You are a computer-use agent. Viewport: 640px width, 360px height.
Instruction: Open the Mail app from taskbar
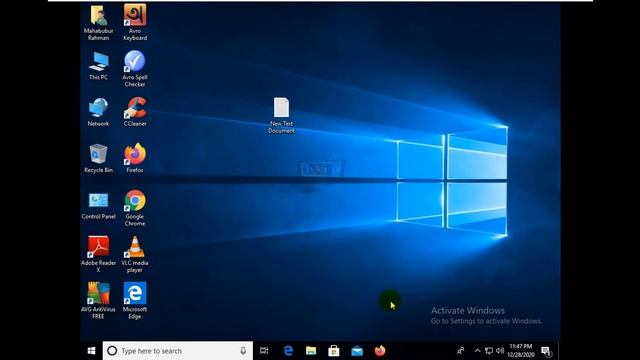pos(357,351)
